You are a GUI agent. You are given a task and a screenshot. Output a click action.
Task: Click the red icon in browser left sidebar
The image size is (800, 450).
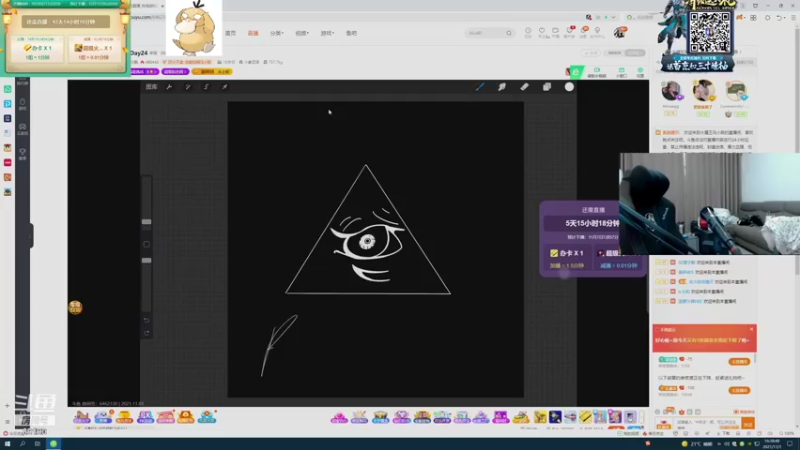(x=8, y=162)
